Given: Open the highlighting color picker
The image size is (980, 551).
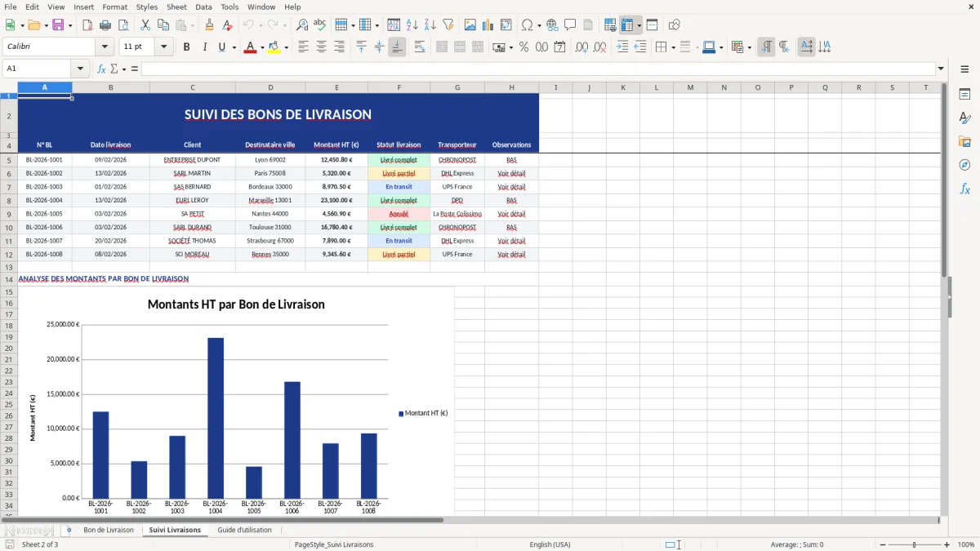Looking at the screenshot, I should [286, 47].
